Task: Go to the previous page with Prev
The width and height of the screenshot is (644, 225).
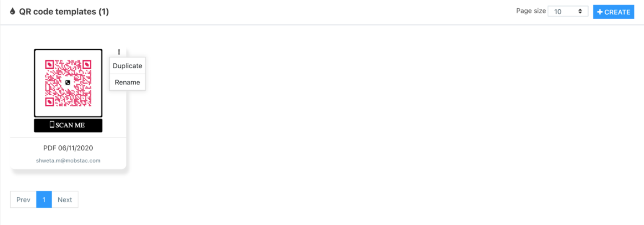Action: pyautogui.click(x=23, y=199)
